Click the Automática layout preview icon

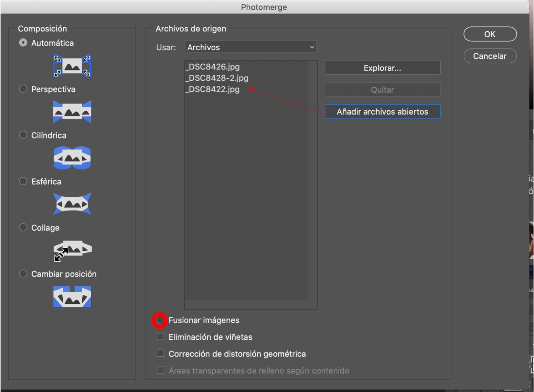72,66
